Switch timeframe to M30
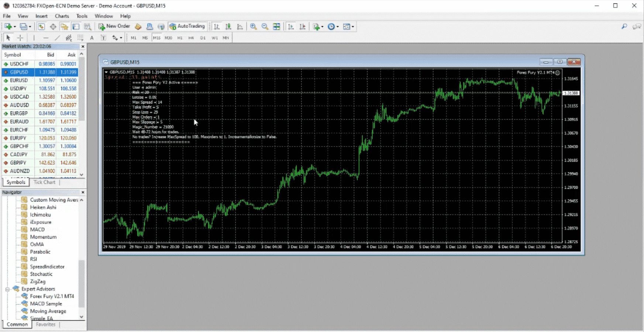Image resolution: width=644 pixels, height=332 pixels. click(168, 38)
